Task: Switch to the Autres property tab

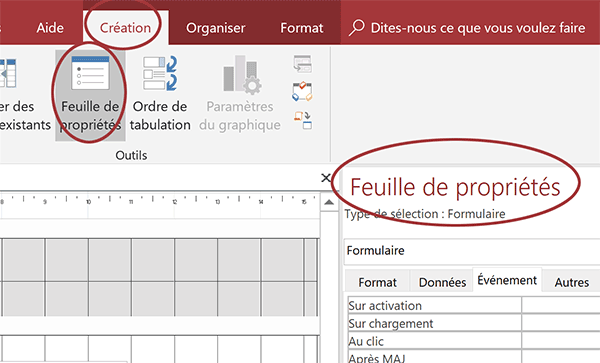Action: (572, 282)
